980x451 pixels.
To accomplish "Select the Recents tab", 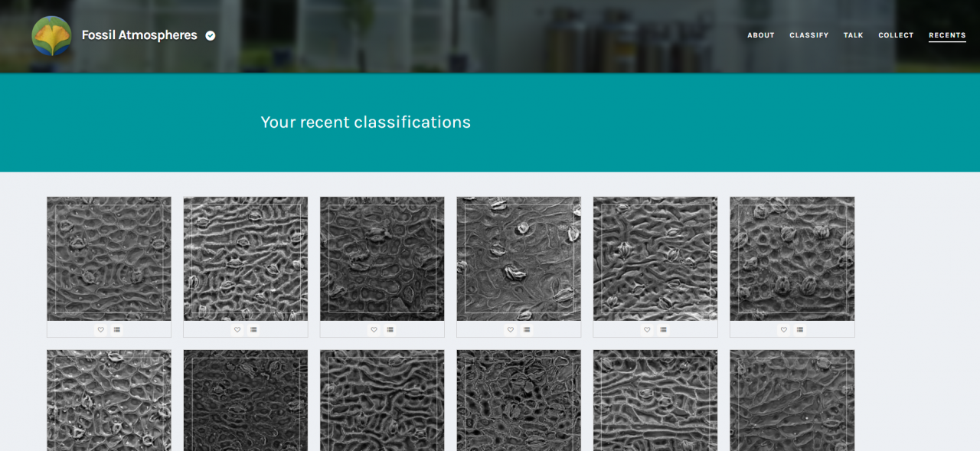I will 947,35.
